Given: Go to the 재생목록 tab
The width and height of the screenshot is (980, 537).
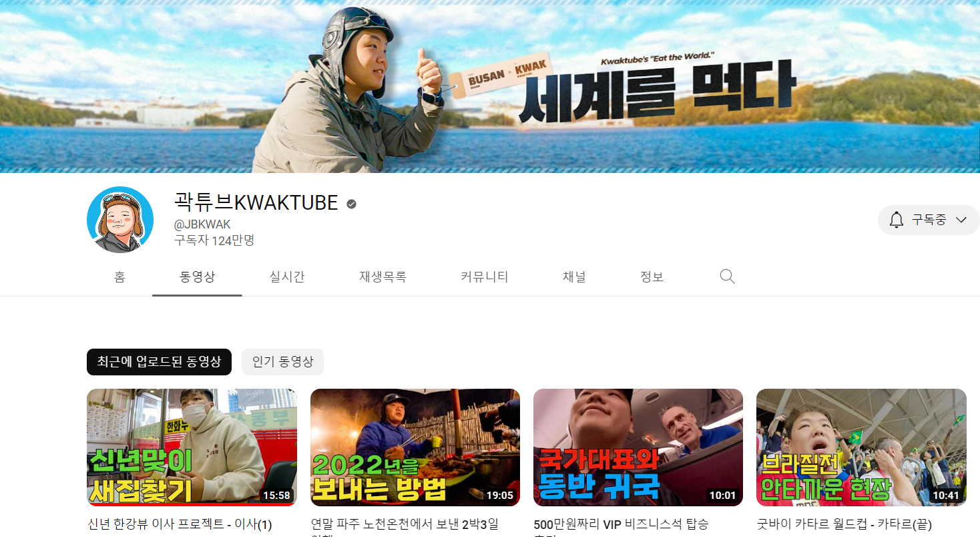Looking at the screenshot, I should coord(383,277).
